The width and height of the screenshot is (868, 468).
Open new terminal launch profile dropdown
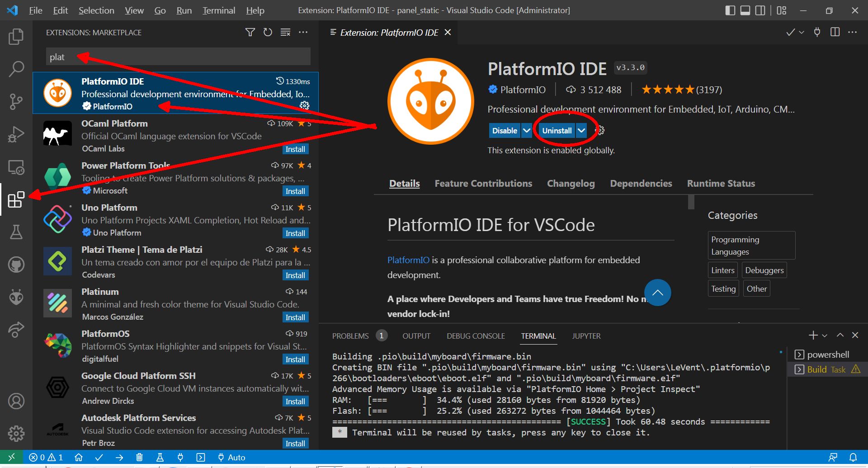825,336
